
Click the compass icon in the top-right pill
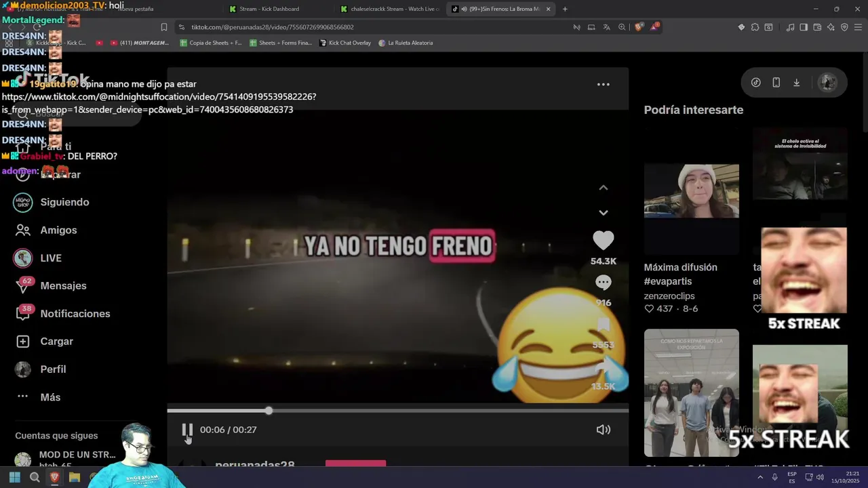pyautogui.click(x=755, y=83)
